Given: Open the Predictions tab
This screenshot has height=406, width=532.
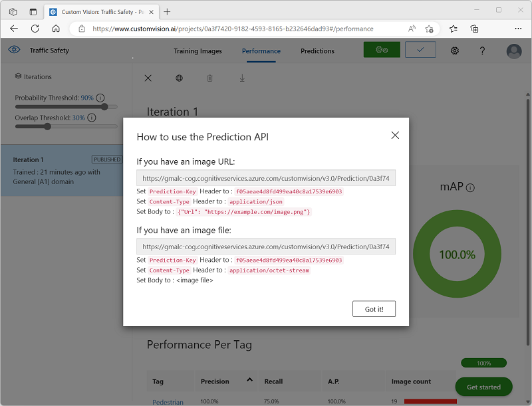Looking at the screenshot, I should (x=317, y=51).
